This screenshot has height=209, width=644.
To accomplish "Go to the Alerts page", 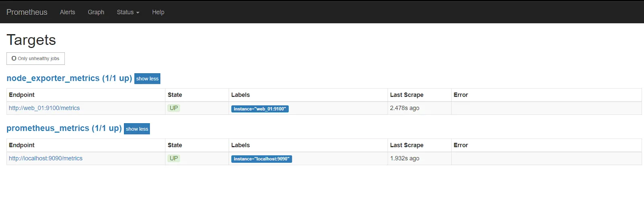I will [x=68, y=12].
